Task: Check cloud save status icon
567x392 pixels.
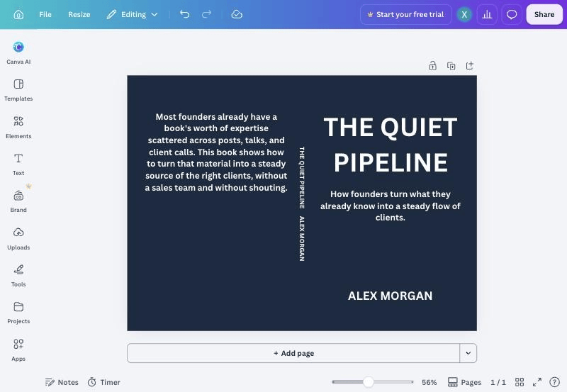Action: click(x=237, y=14)
